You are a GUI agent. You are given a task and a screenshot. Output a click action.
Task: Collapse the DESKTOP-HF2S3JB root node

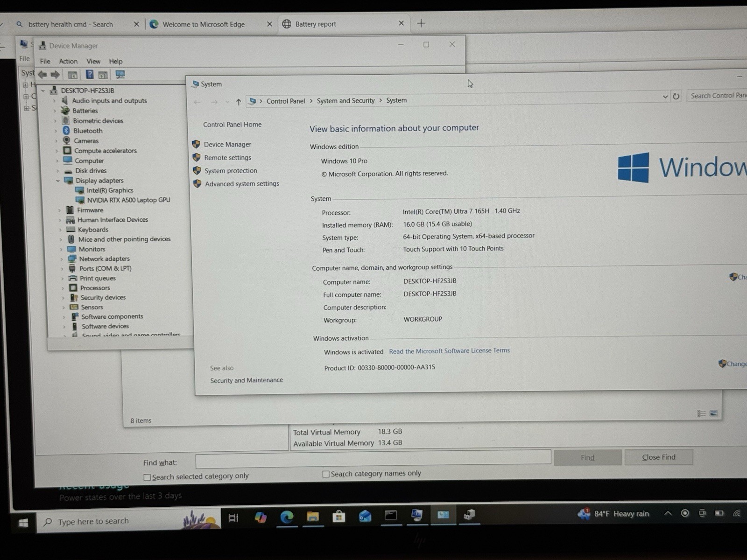coord(43,91)
